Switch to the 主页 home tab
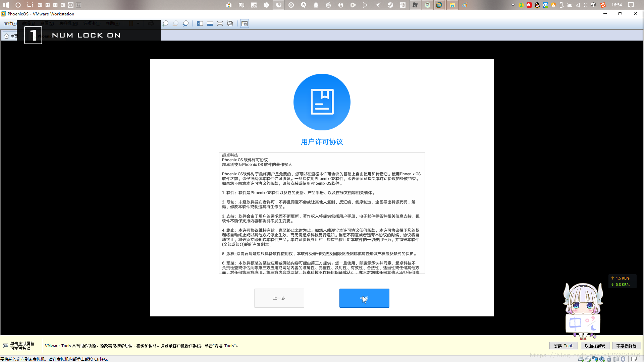The width and height of the screenshot is (644, 362). pos(10,36)
